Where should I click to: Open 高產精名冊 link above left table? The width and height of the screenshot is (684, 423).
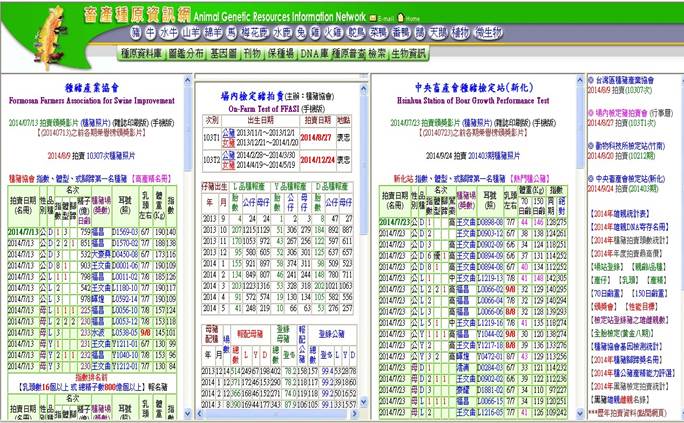tap(152, 179)
